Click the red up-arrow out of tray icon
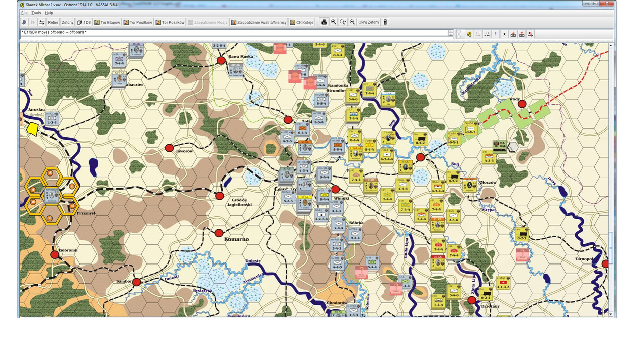644x352 pixels. point(522,34)
